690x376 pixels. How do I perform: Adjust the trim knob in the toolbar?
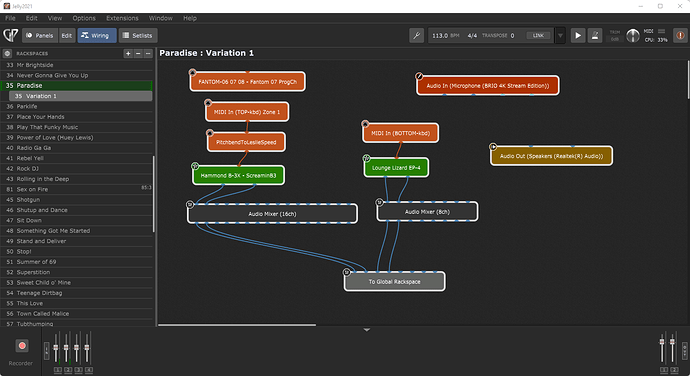click(x=633, y=35)
